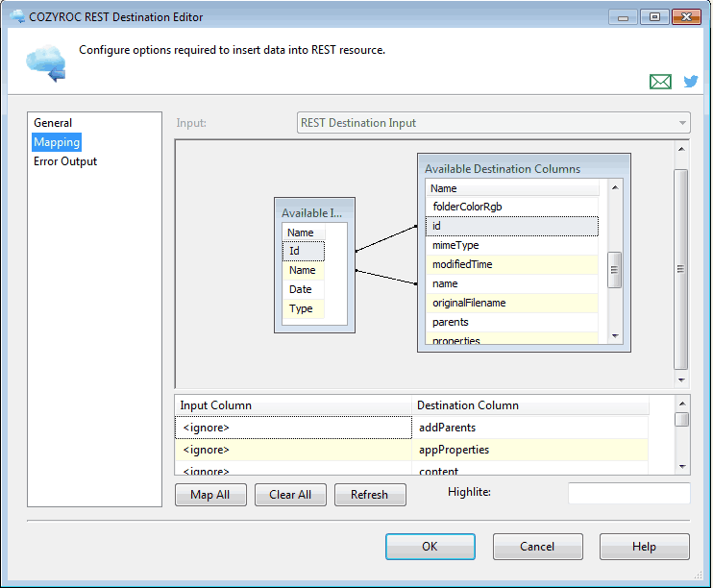Open the General page
713x588 pixels.
pos(53,123)
